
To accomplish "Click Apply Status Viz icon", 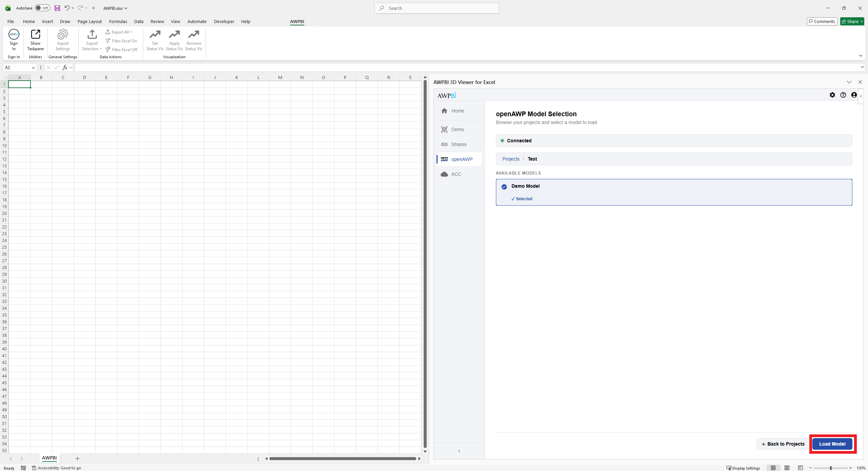I will [x=174, y=34].
